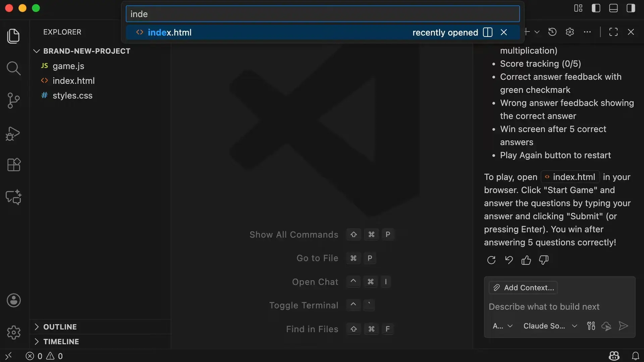Open the Extensions view

coord(13,165)
